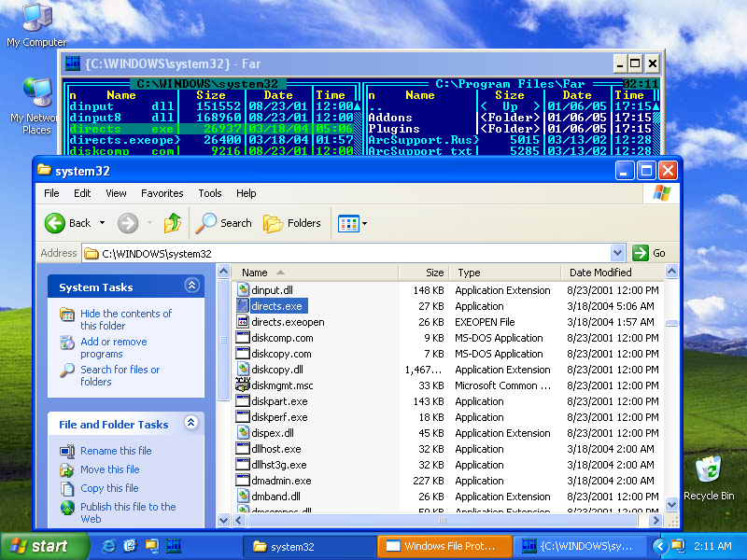Switch to Windows File Protection taskbar button
This screenshot has height=560, width=747.
click(444, 546)
